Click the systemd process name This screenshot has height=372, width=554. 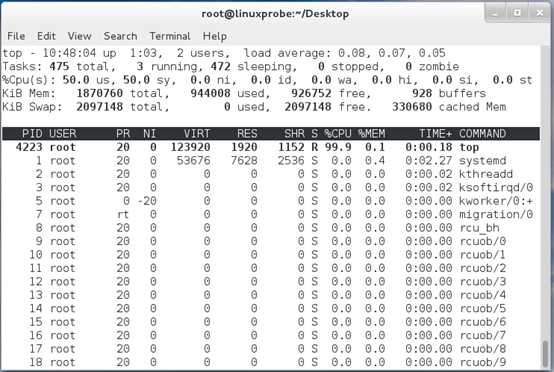(x=482, y=161)
